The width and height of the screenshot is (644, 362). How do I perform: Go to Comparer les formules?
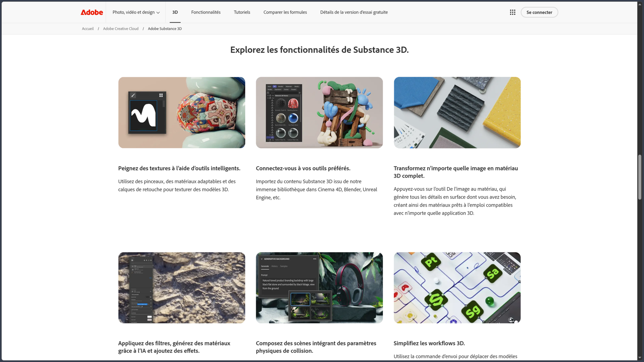pos(285,12)
